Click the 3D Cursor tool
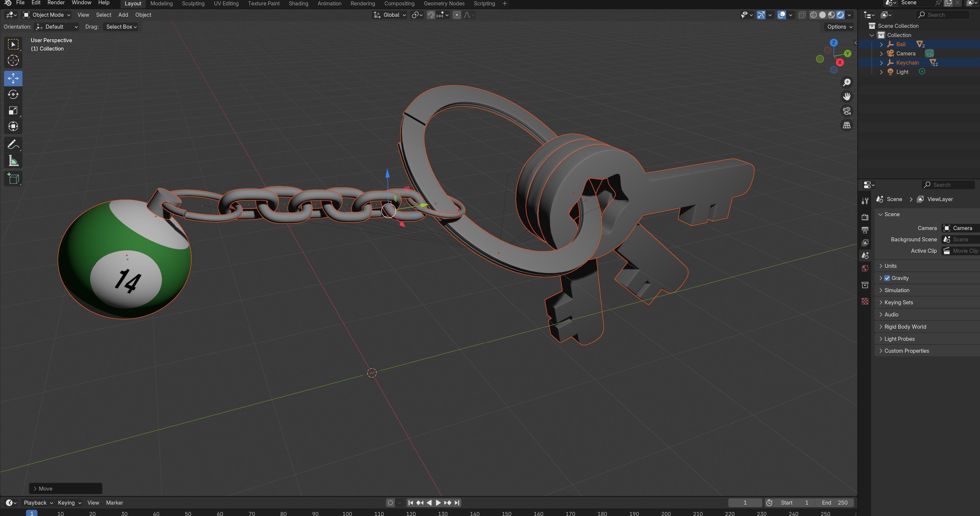980x516 pixels. pyautogui.click(x=13, y=61)
